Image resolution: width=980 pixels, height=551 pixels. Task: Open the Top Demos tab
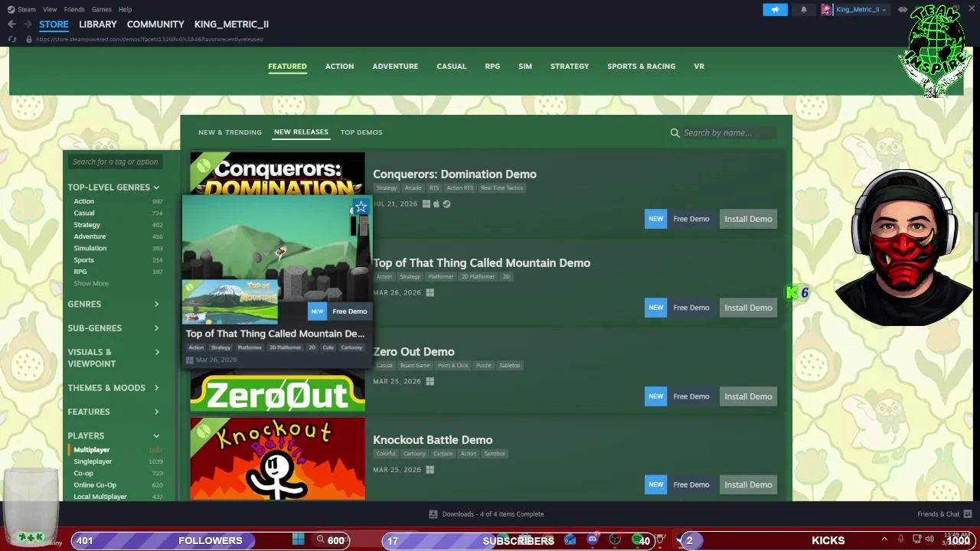pyautogui.click(x=361, y=132)
